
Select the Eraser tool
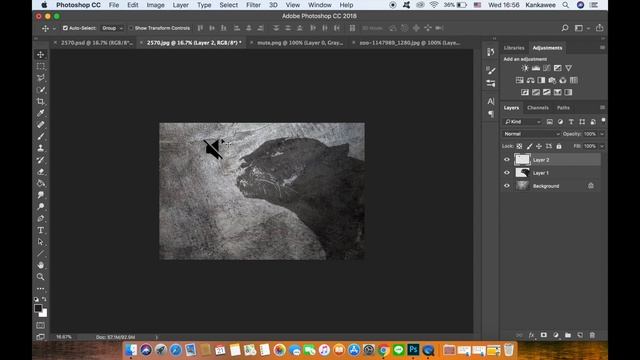point(40,172)
